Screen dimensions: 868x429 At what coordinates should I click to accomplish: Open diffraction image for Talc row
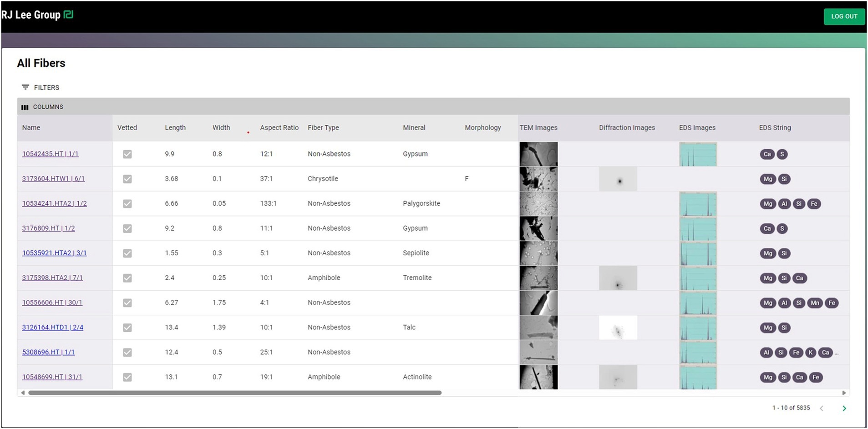pyautogui.click(x=618, y=328)
